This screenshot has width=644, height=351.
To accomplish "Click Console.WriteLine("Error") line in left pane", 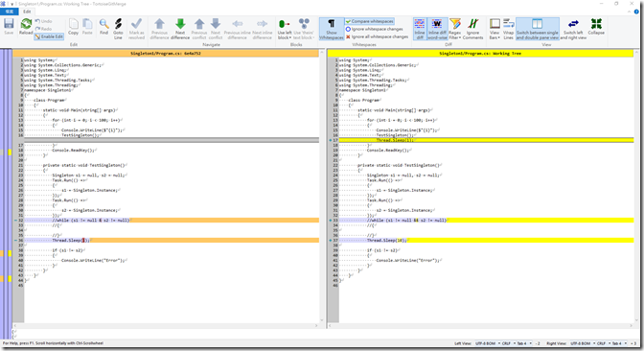I will tap(94, 261).
